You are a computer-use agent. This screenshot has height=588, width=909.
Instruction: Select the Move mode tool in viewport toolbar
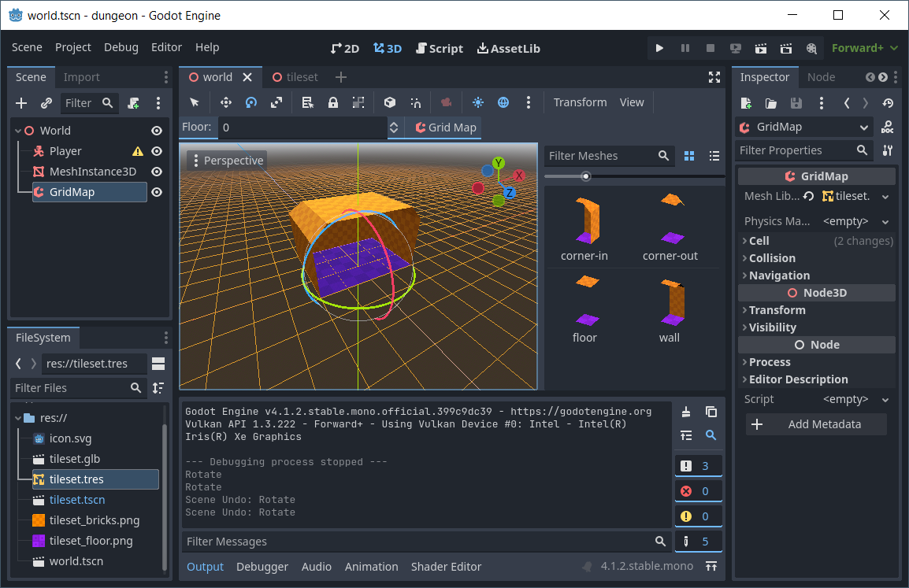[225, 102]
